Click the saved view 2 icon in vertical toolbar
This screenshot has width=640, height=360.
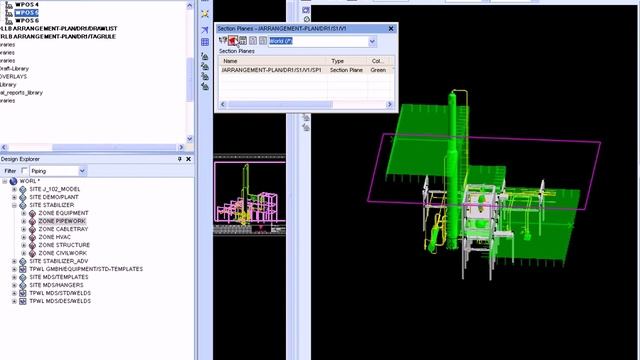[x=205, y=66]
